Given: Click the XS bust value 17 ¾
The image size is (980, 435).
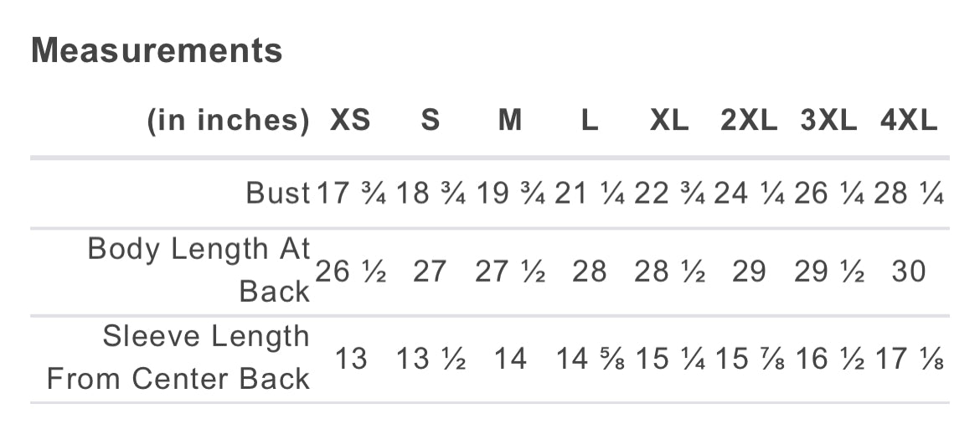Looking at the screenshot, I should point(350,194).
